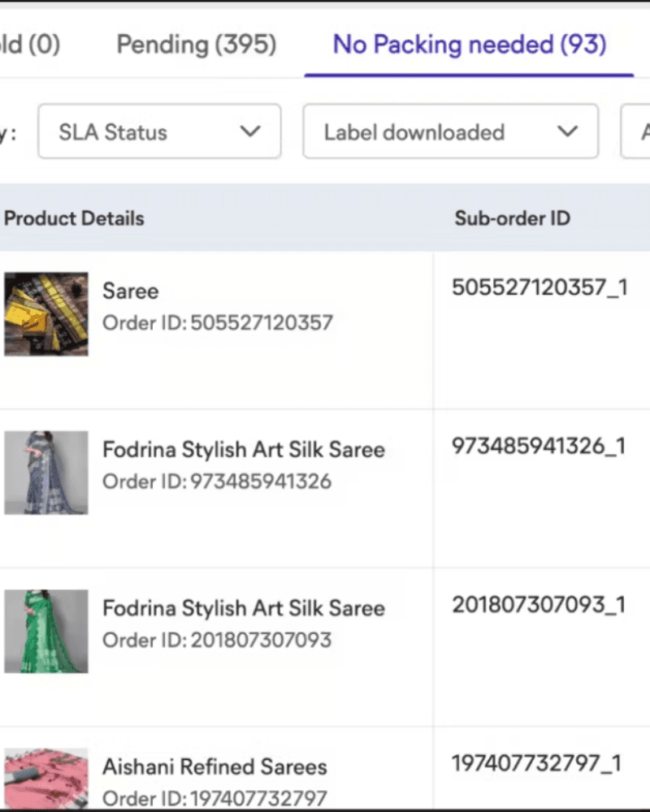The height and width of the screenshot is (812, 650).
Task: Click Order ID: 505527120357 text
Action: click(x=218, y=323)
